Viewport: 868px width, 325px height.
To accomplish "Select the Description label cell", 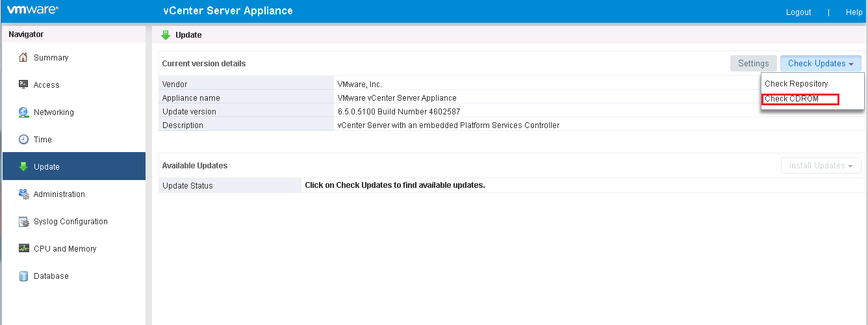I will (x=246, y=125).
